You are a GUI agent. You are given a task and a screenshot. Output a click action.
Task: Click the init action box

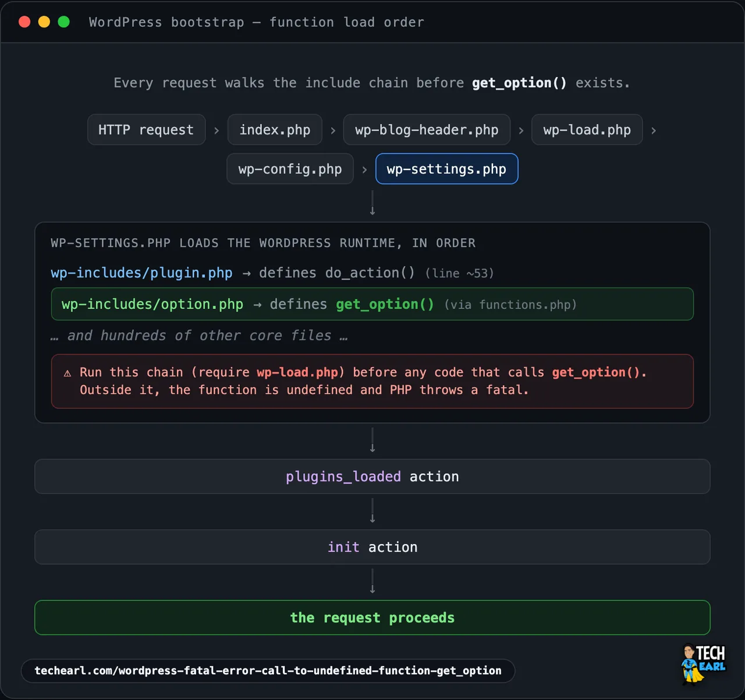click(372, 547)
